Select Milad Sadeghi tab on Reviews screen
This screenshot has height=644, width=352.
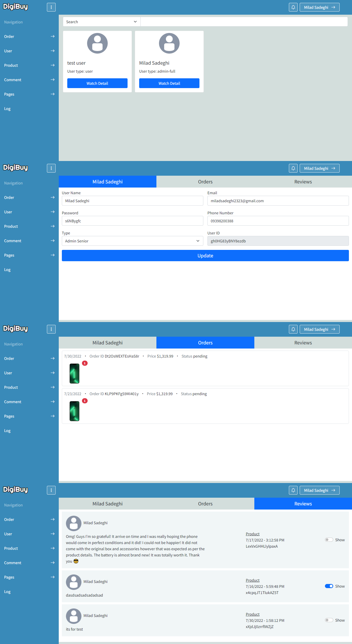107,504
